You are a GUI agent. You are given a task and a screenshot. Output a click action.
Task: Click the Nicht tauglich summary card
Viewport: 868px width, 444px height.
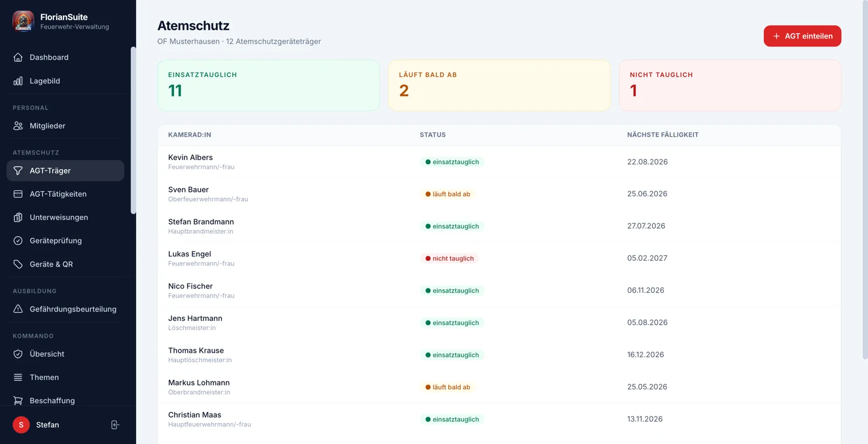[730, 85]
